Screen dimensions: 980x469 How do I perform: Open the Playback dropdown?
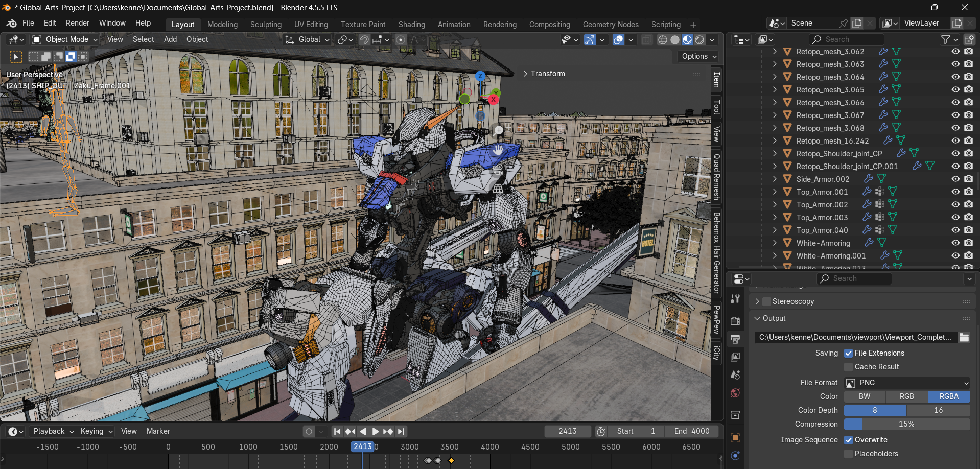click(52, 432)
